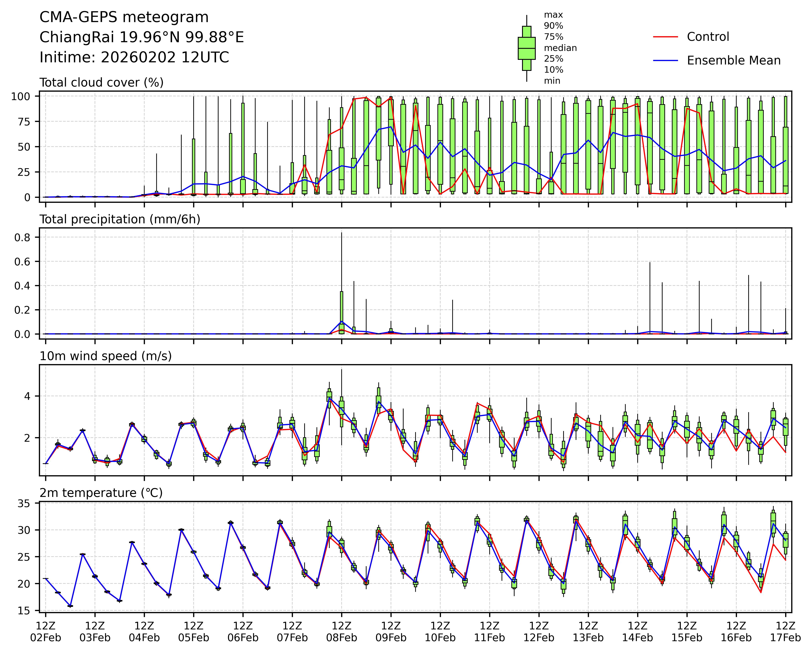Click the 35 tick on temperature axis
Viewport: 812px width, 654px height.
tap(24, 504)
